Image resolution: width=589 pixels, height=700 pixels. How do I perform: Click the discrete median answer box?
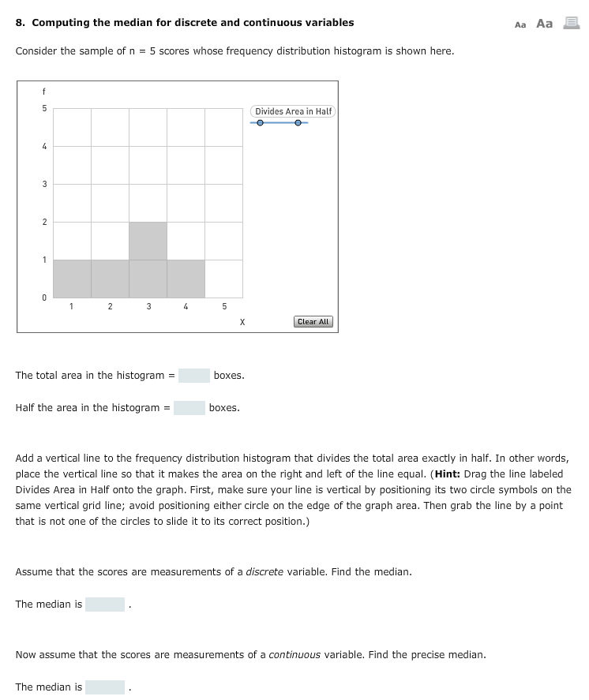tap(103, 604)
